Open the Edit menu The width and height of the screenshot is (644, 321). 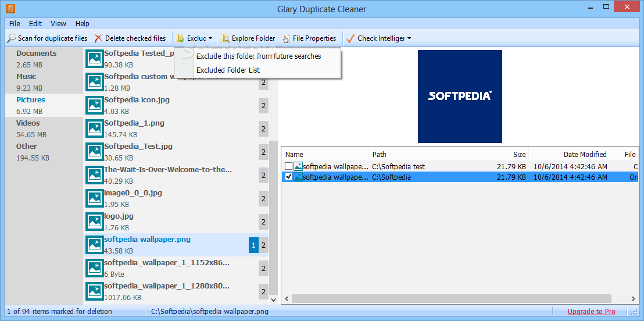tap(35, 23)
